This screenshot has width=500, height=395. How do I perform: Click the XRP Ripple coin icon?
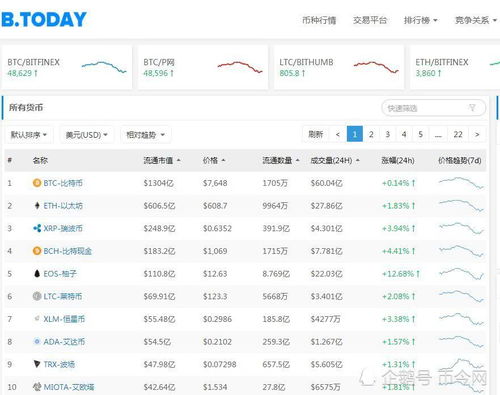point(37,228)
